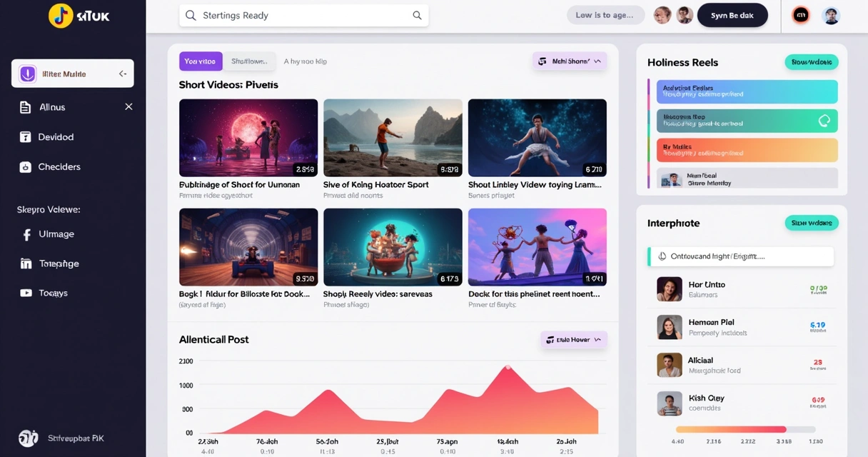Close the Alinus sidebar item with the X
This screenshot has height=457, width=868.
(128, 106)
